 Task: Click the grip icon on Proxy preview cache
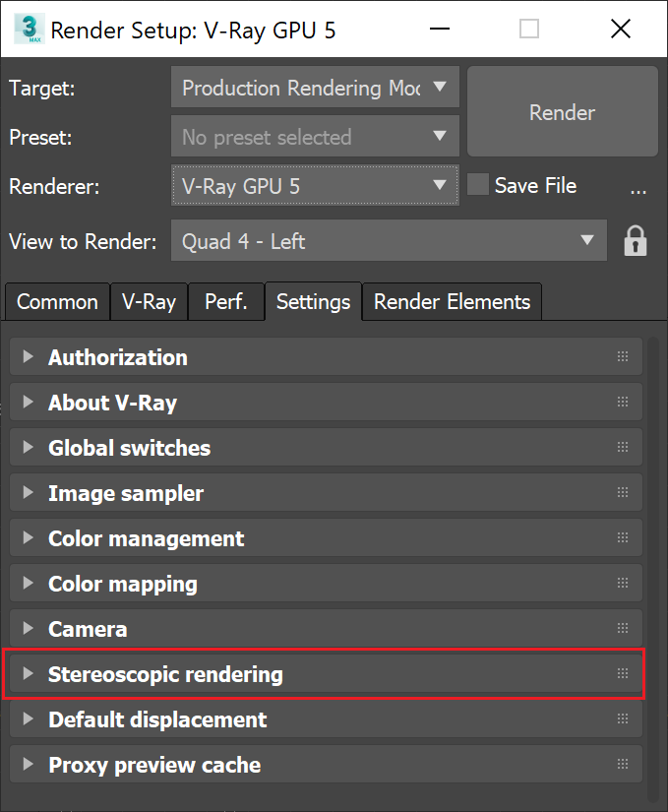click(622, 764)
